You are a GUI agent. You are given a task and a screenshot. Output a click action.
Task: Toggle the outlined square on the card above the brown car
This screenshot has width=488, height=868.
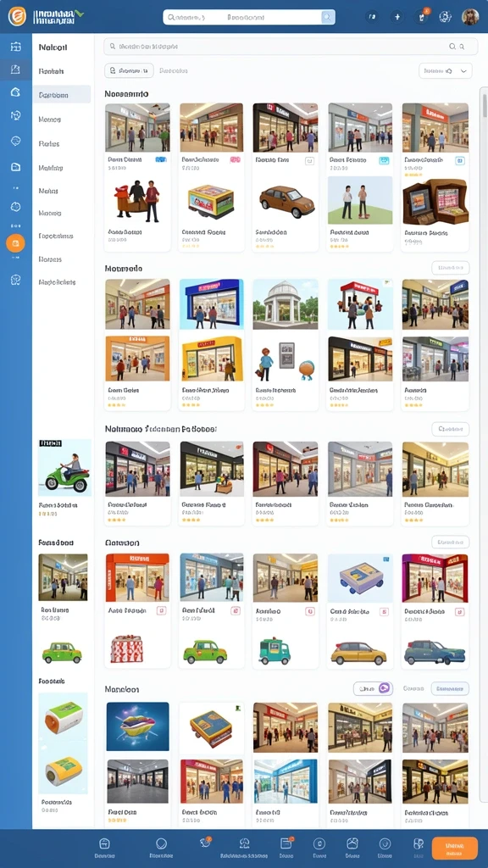point(309,160)
